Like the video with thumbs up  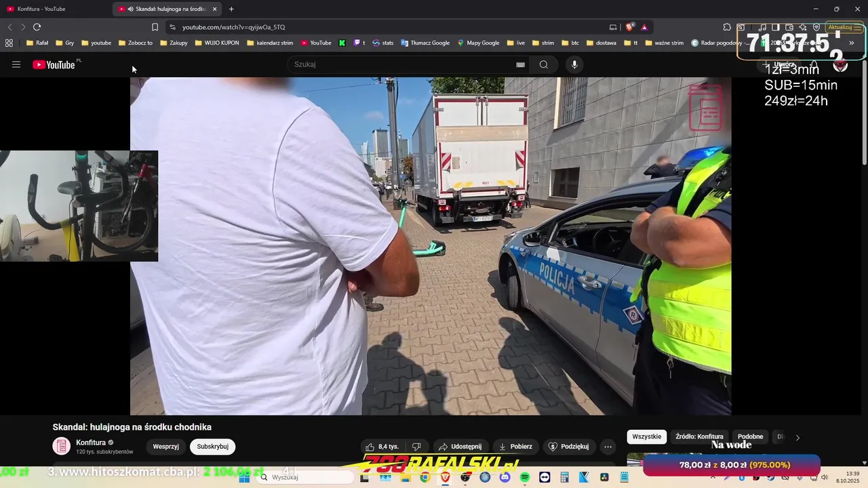pyautogui.click(x=382, y=447)
